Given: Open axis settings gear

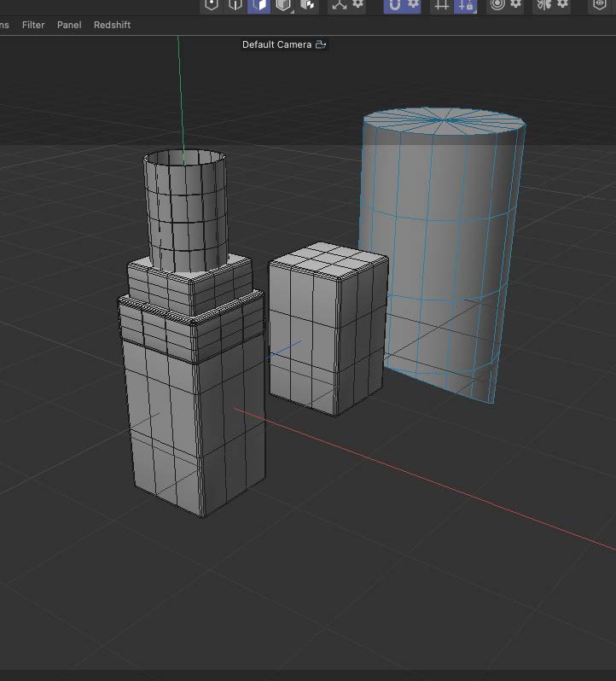Looking at the screenshot, I should tap(357, 5).
